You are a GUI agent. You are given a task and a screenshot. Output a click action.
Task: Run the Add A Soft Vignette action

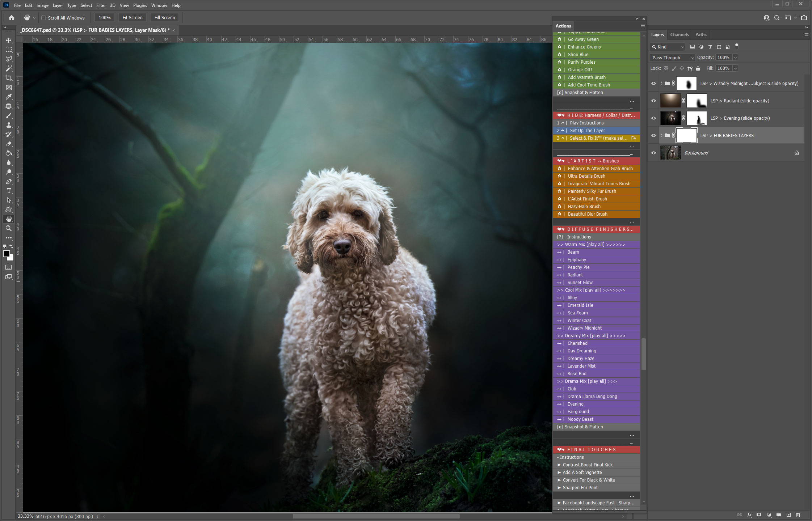597,473
